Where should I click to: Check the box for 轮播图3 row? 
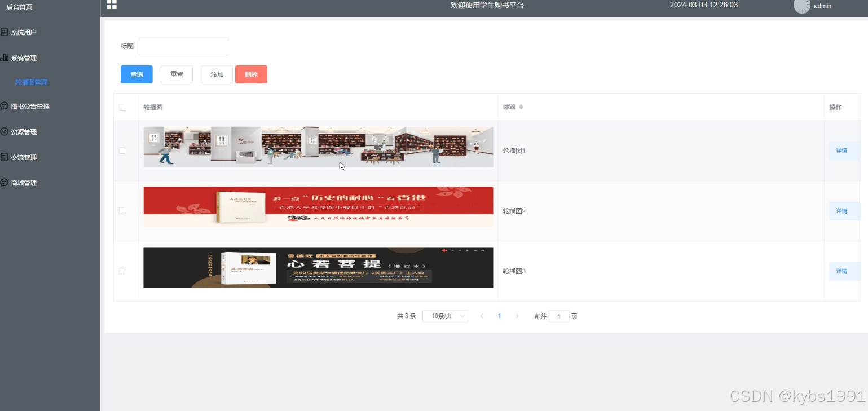click(122, 271)
